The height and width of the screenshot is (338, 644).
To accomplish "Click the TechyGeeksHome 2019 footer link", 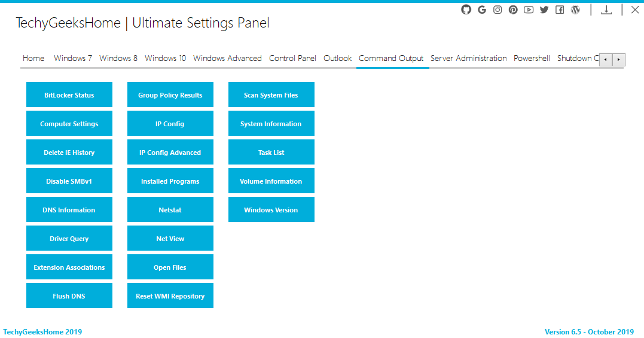I will [42, 332].
